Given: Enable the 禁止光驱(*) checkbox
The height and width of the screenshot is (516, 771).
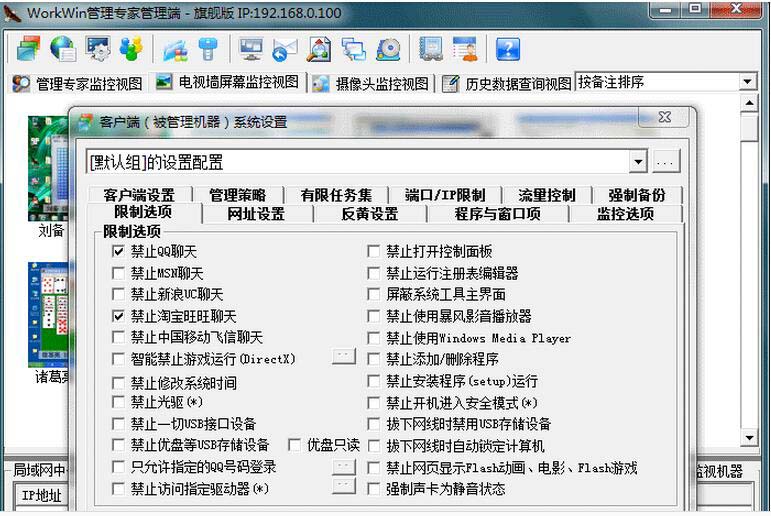Looking at the screenshot, I should [x=118, y=402].
